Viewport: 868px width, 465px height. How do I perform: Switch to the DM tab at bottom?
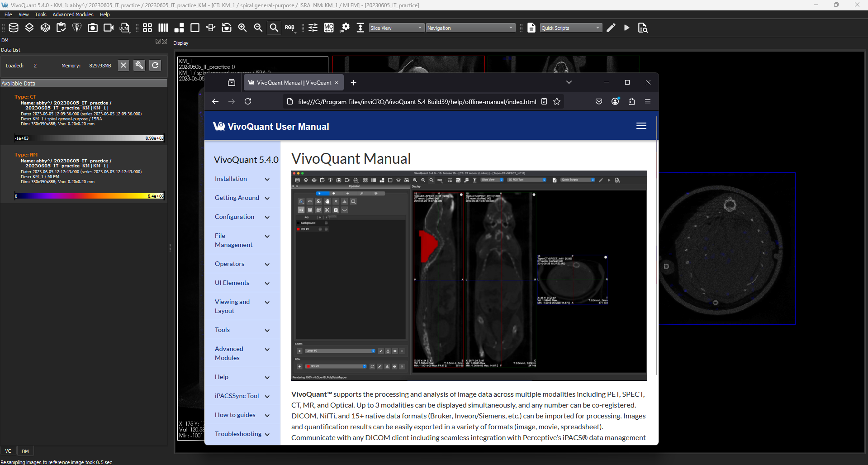(x=25, y=451)
